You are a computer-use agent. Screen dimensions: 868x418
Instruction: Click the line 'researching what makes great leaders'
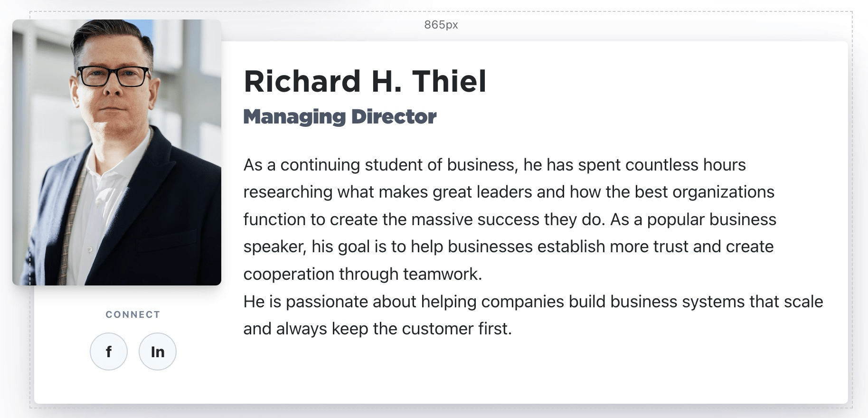tap(509, 192)
